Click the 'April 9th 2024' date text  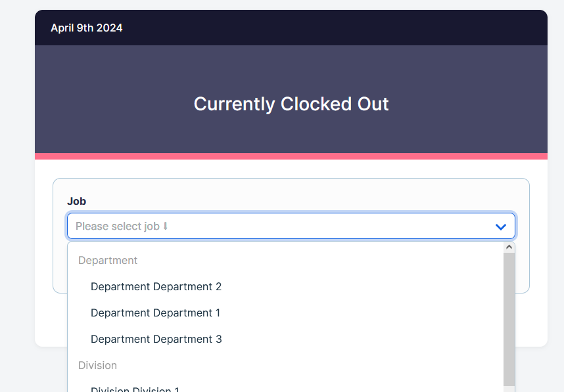point(86,28)
